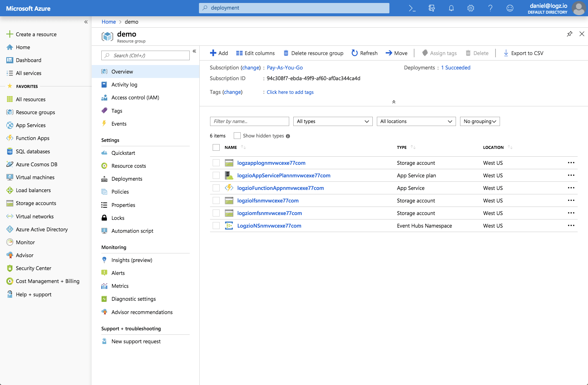Viewport: 588px width, 385px height.
Task: Focus the resource menu Search (Ctrl+/) box
Action: pyautogui.click(x=145, y=55)
